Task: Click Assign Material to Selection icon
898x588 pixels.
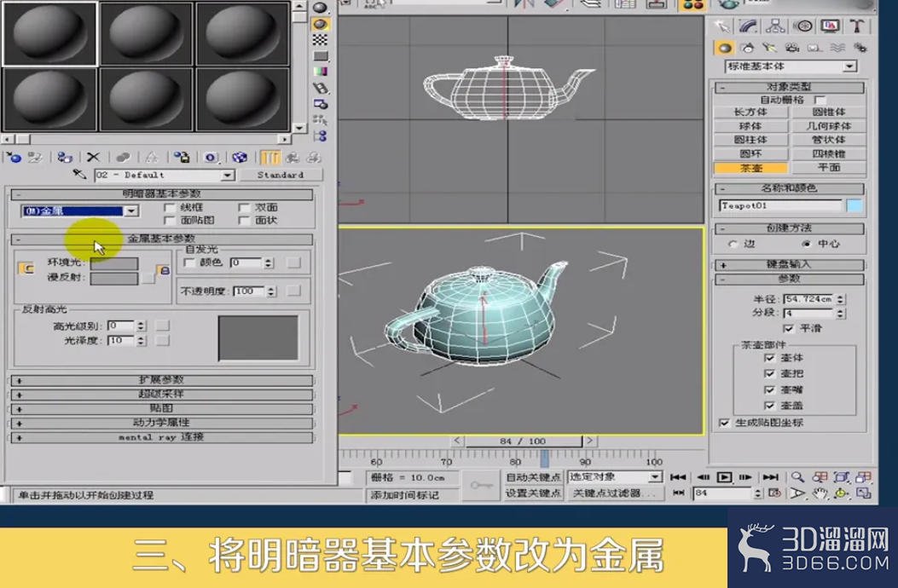Action: 64,158
